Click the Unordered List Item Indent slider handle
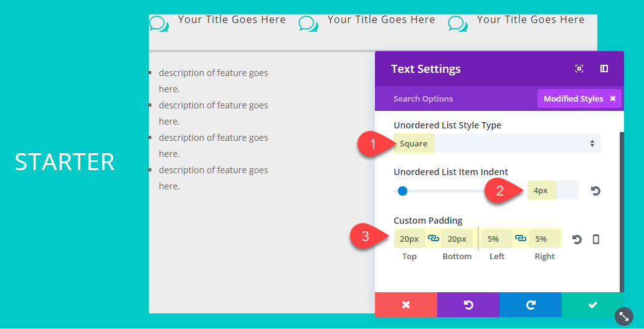The image size is (644, 329). coord(402,191)
